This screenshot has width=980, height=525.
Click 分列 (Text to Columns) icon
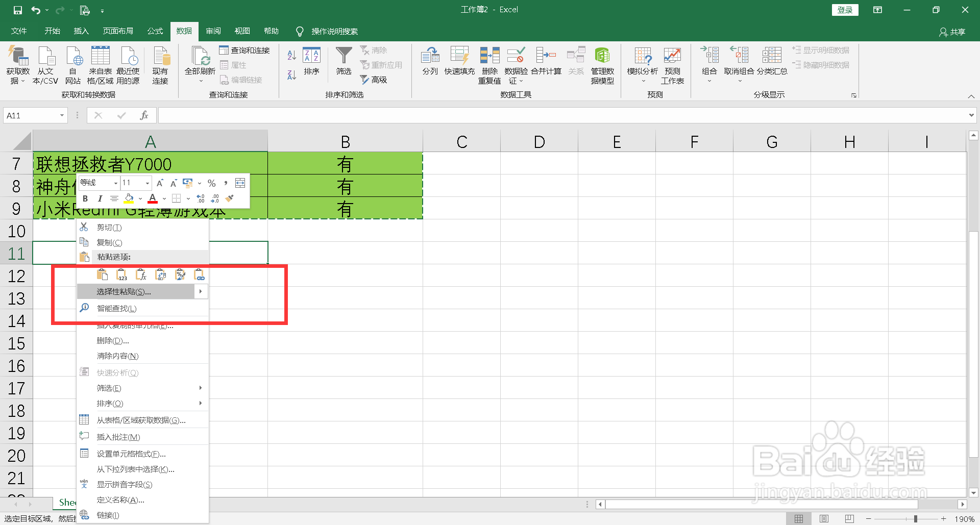[430, 61]
